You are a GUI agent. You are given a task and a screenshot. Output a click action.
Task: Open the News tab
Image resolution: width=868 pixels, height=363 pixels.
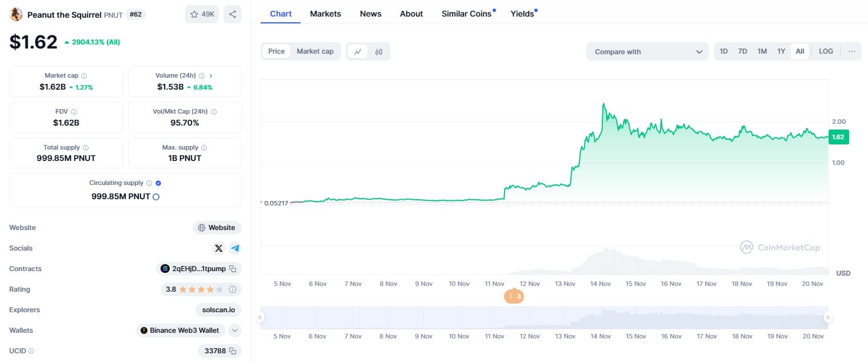pos(370,14)
